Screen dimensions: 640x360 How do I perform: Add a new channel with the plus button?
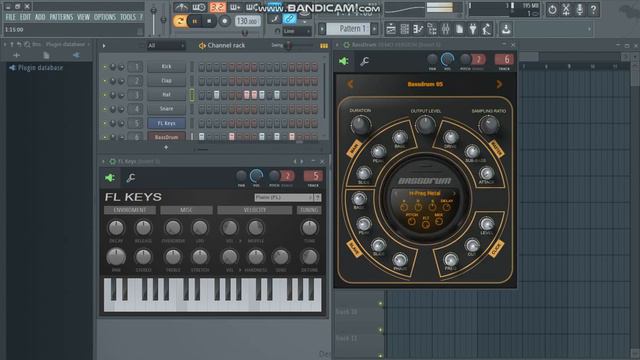point(166,147)
